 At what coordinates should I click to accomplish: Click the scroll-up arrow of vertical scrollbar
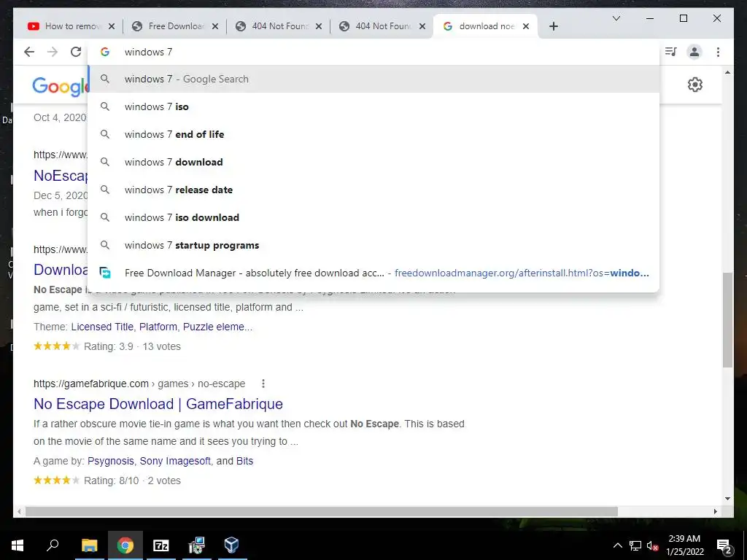coord(727,72)
